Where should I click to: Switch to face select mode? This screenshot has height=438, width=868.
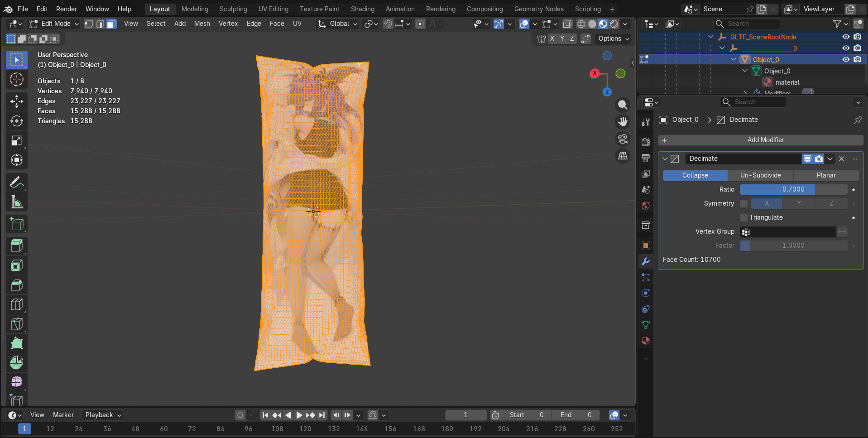[111, 24]
